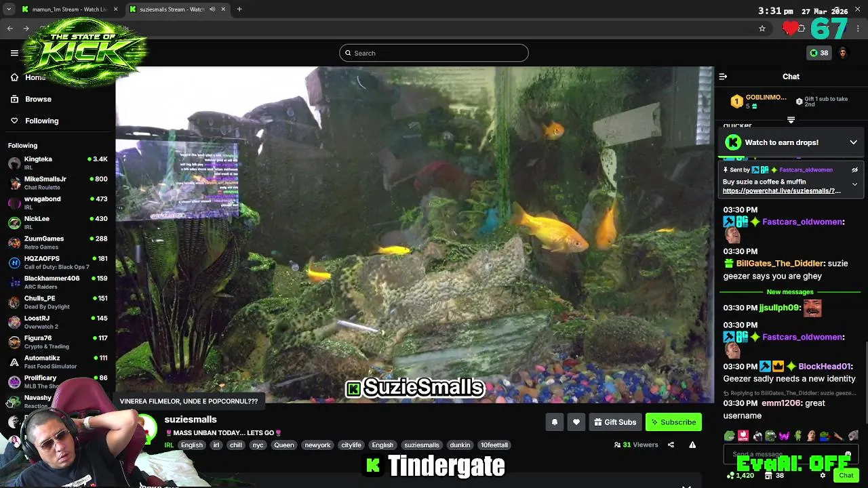Open a new browser tab
The height and width of the screenshot is (488, 868).
(x=239, y=9)
